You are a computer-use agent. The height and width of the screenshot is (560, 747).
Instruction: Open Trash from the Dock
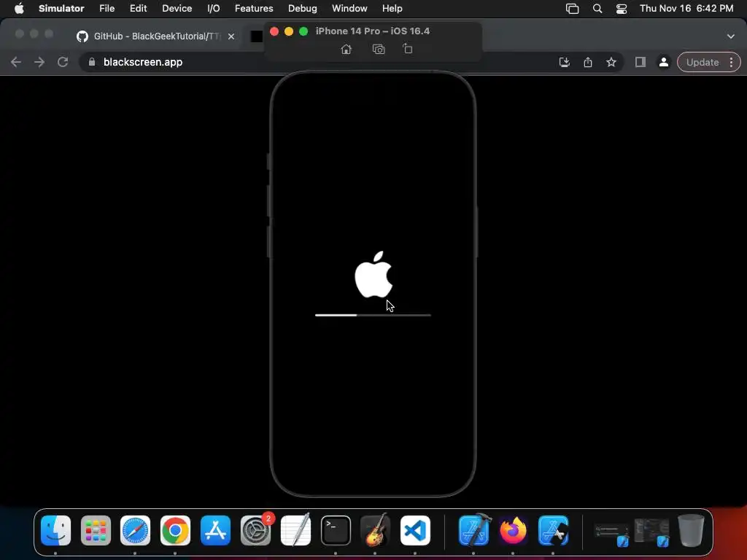click(x=692, y=530)
